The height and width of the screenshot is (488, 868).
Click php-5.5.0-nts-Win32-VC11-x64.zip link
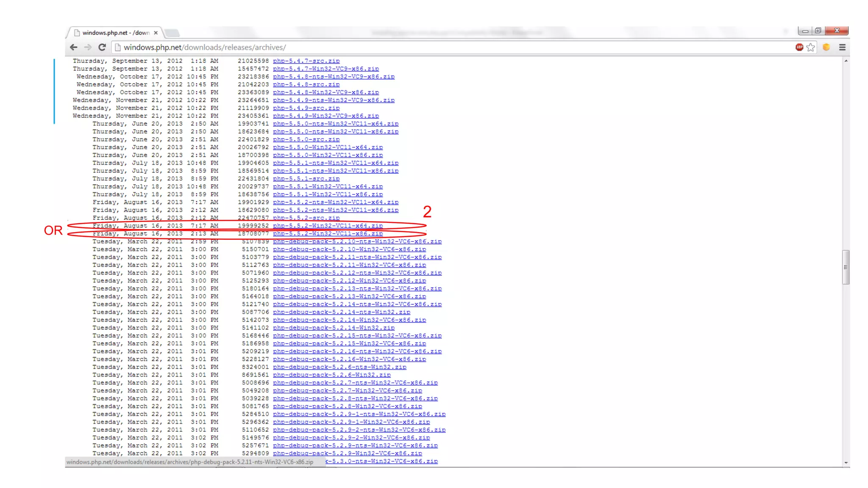tap(335, 124)
